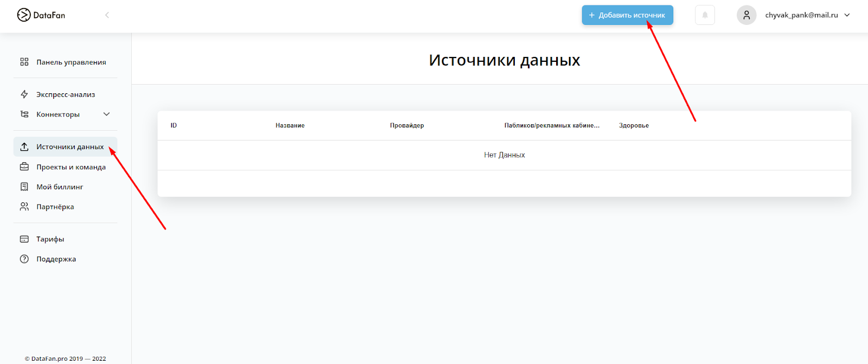The image size is (868, 364).
Task: Click the DataFan brand name
Action: [49, 15]
